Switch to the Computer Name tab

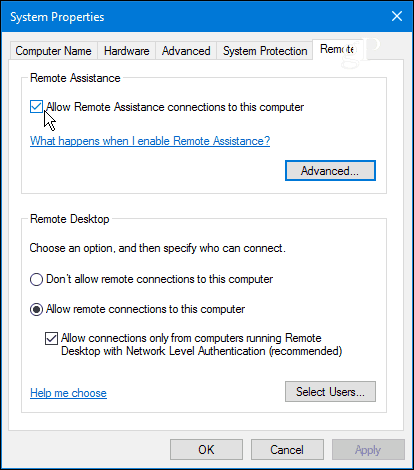[x=53, y=51]
